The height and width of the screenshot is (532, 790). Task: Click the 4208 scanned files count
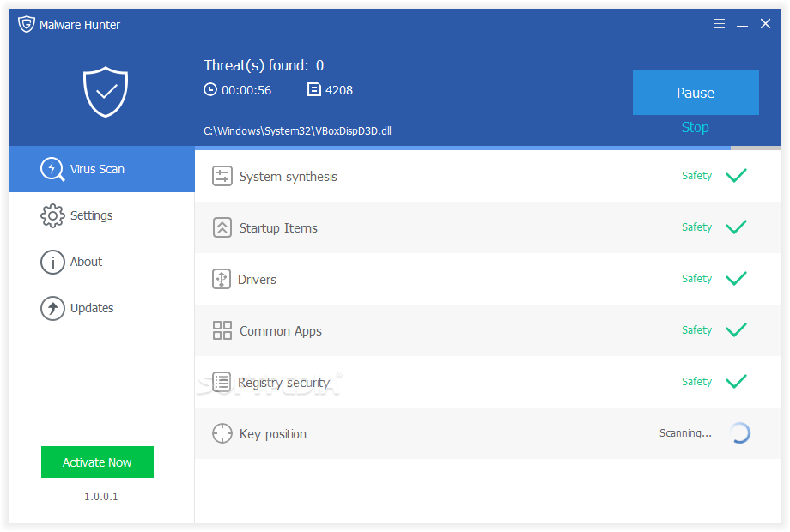point(339,90)
